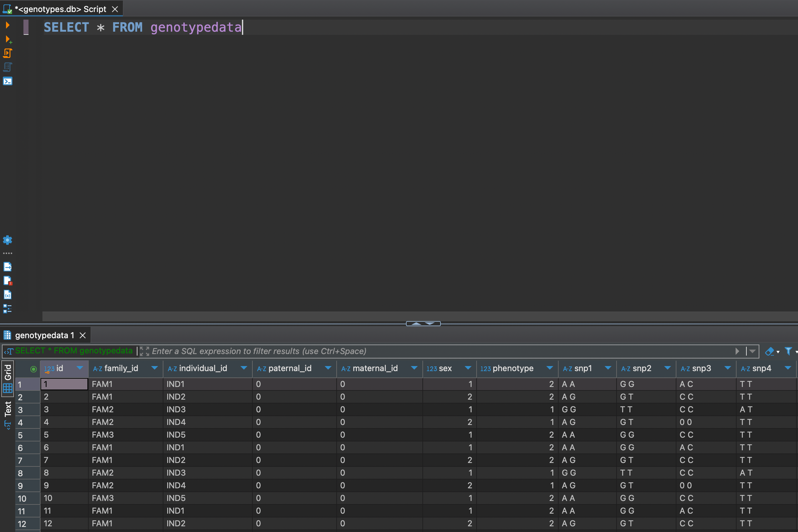Open the SQL console icon
The height and width of the screenshot is (532, 798).
(8, 81)
